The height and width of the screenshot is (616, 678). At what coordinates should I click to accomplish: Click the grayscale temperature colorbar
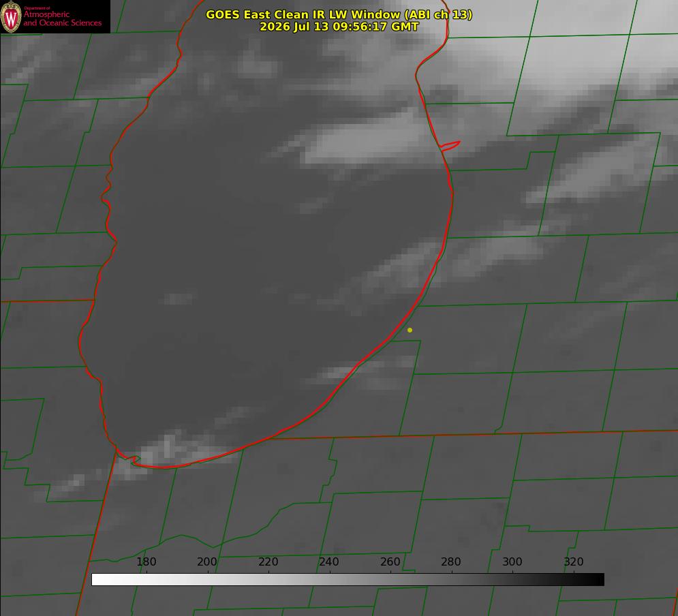coord(348,579)
